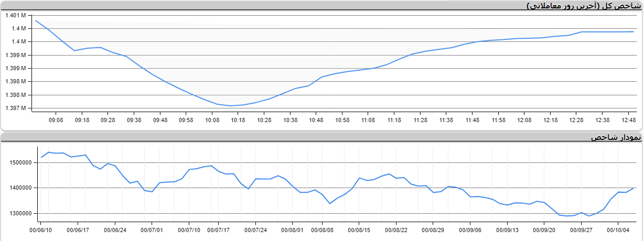
Task: Select the 10:18 tick on time axis
Action: (238, 120)
